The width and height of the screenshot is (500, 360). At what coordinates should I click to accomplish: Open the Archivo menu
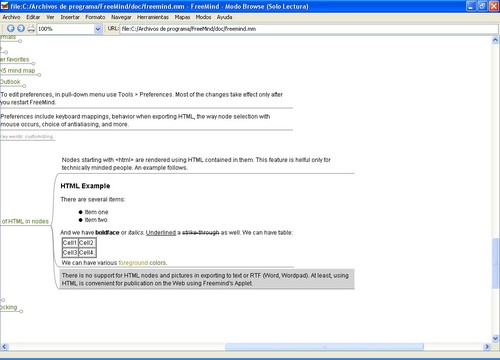11,17
